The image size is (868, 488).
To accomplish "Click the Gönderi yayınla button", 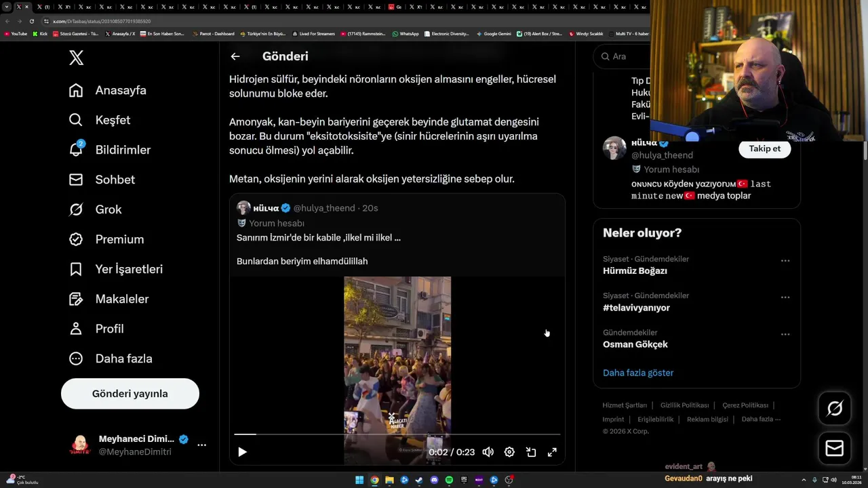I will pyautogui.click(x=130, y=394).
